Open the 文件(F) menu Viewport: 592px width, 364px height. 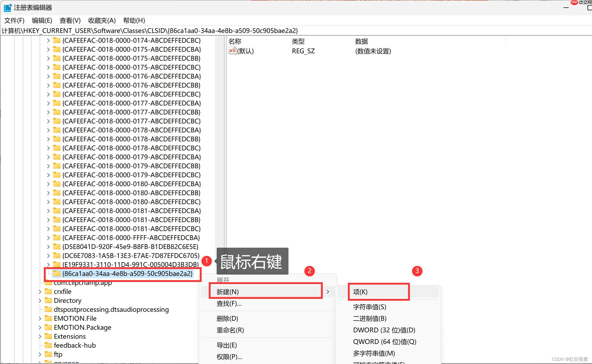[14, 20]
